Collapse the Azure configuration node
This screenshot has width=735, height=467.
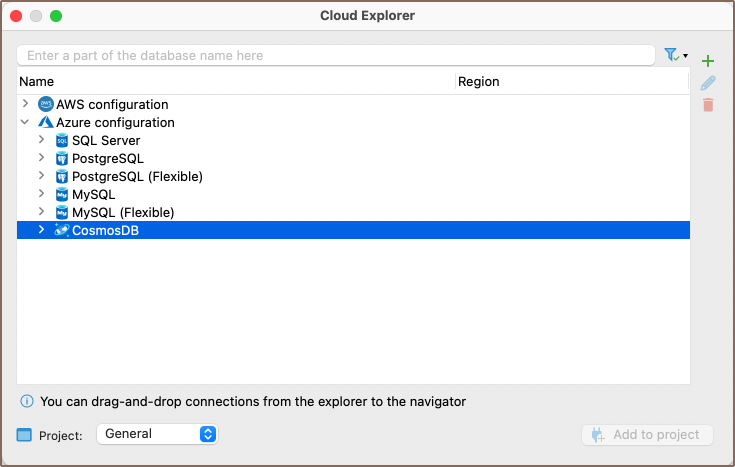pos(26,123)
